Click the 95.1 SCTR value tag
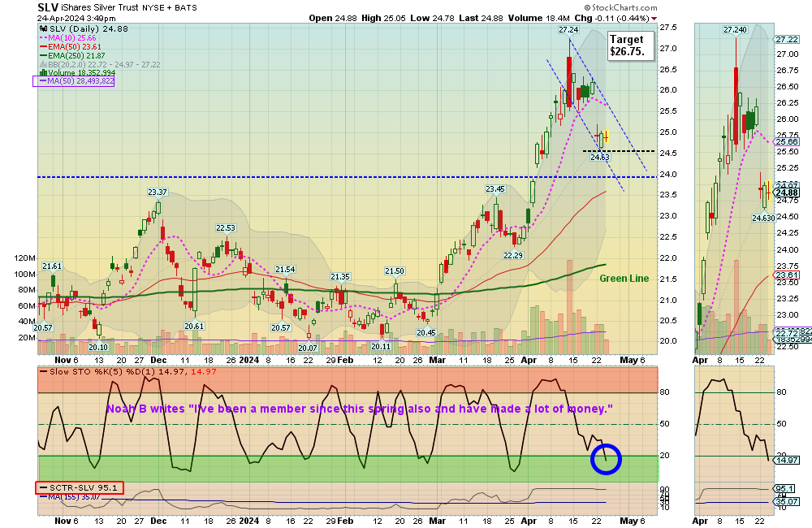This screenshot has width=812, height=528. [x=784, y=489]
